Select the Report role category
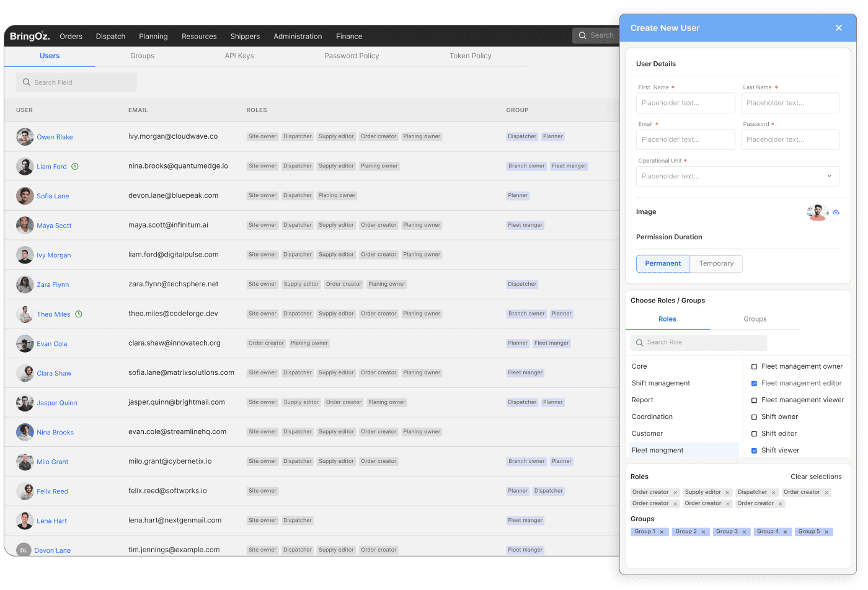Image resolution: width=868 pixels, height=590 pixels. [x=642, y=400]
